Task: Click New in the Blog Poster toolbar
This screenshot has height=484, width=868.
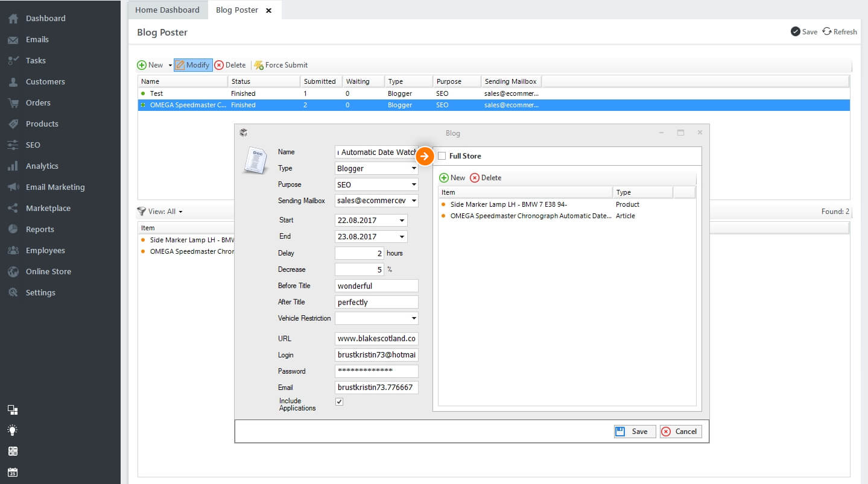Action: [150, 65]
